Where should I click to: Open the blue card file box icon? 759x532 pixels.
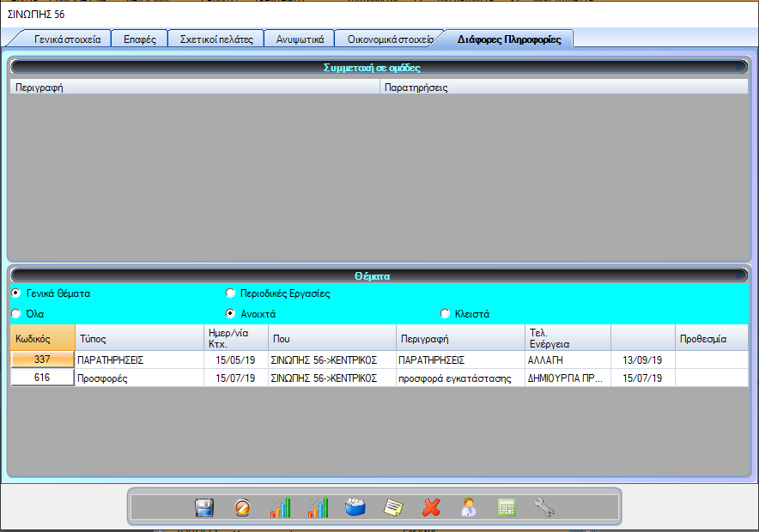point(355,507)
